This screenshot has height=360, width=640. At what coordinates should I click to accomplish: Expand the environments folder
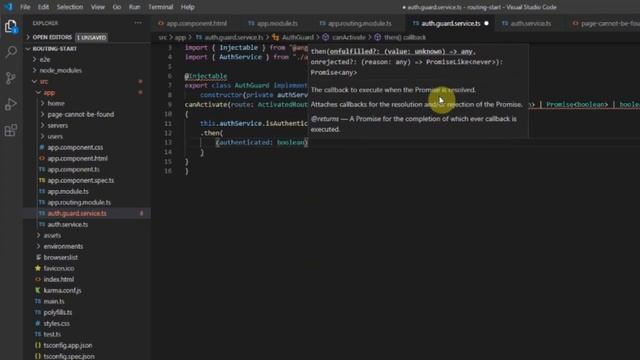[x=63, y=247]
